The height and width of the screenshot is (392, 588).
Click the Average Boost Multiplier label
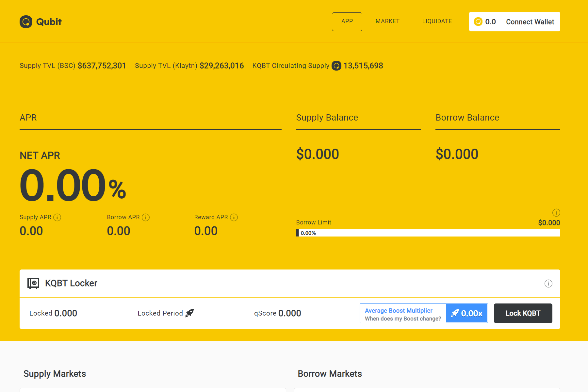tap(399, 310)
